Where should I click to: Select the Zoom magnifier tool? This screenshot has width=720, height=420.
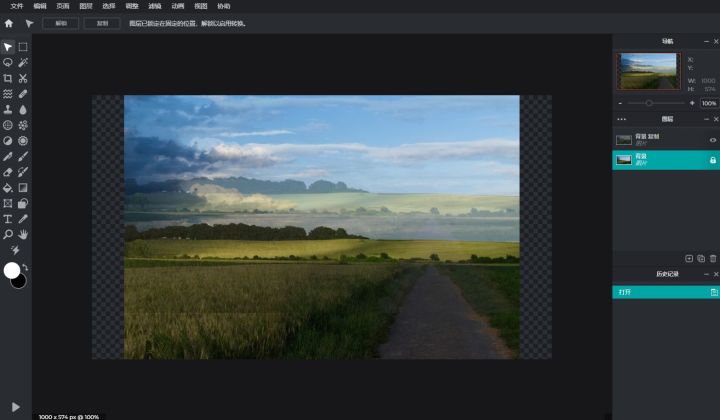[8, 234]
